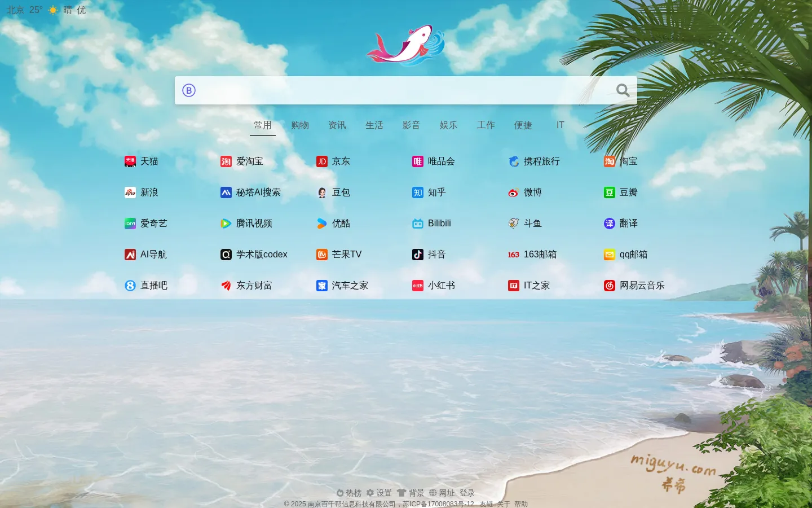Switch to the 购物 tab
The width and height of the screenshot is (812, 508).
[x=300, y=125]
